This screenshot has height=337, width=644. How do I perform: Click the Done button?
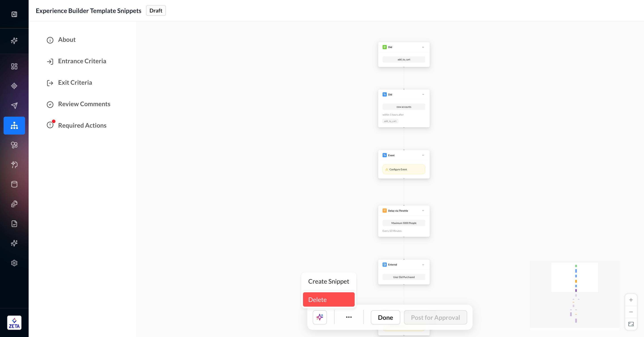click(385, 317)
